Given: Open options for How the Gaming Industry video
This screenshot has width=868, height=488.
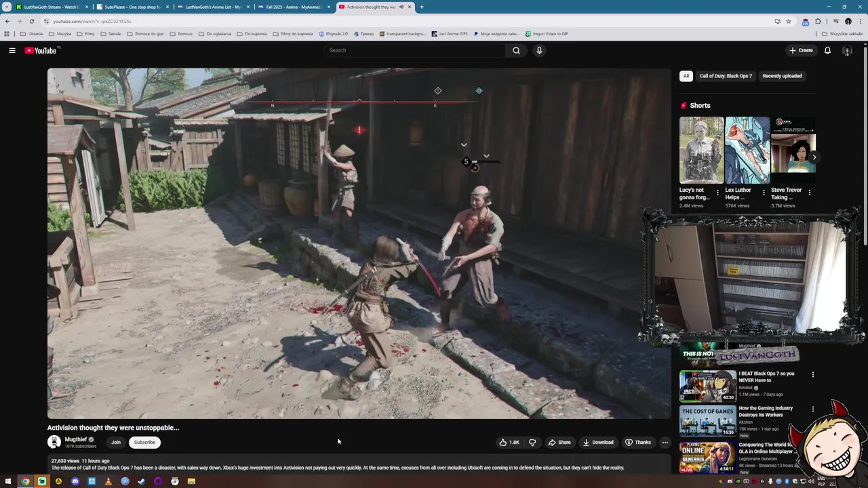Looking at the screenshot, I should tap(812, 409).
